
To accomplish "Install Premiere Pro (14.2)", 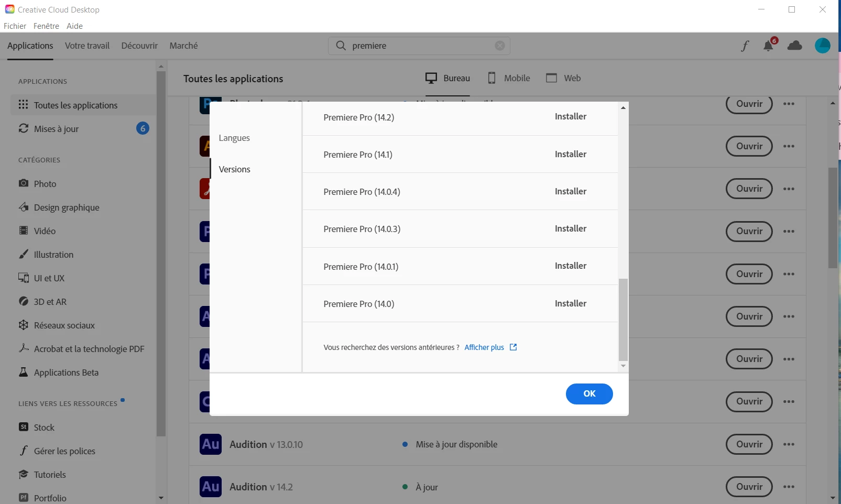I will (x=571, y=117).
